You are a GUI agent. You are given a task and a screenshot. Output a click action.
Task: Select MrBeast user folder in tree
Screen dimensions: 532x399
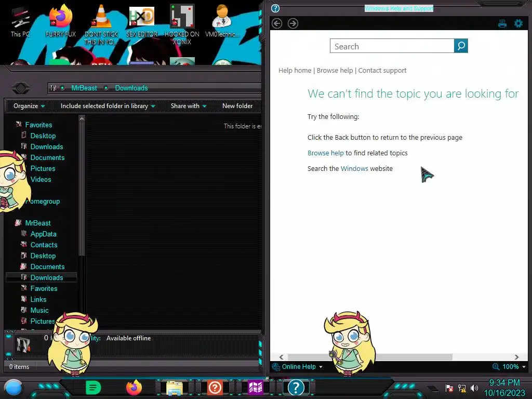[x=38, y=223]
